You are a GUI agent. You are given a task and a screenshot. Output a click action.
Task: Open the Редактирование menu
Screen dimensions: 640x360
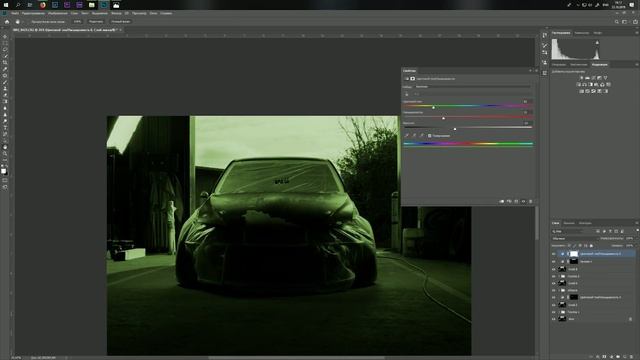(x=33, y=13)
